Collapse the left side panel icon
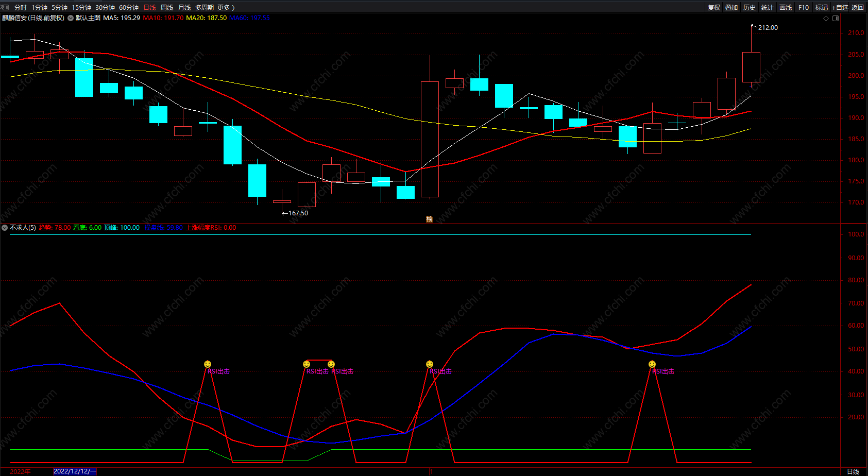Viewport: 868px width, 476px height. tap(5, 8)
